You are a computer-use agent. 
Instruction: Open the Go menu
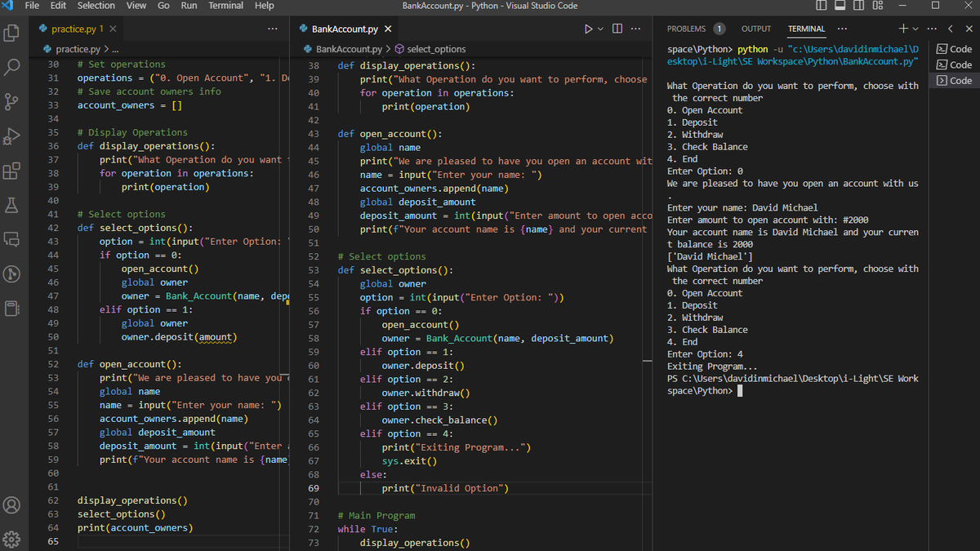[163, 6]
